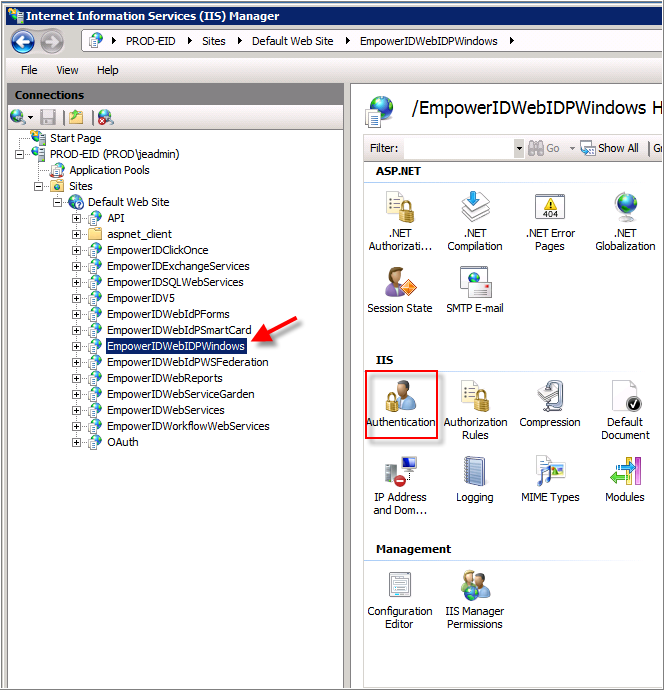This screenshot has height=690, width=664.
Task: Select EmpowerIDWebIDPWindows in breadcrumb
Action: click(429, 41)
